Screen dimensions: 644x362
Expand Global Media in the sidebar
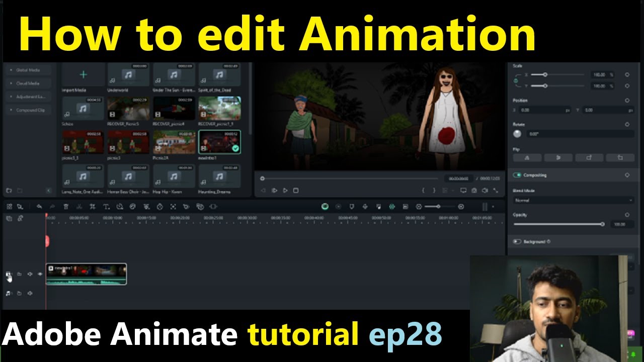pyautogui.click(x=28, y=70)
